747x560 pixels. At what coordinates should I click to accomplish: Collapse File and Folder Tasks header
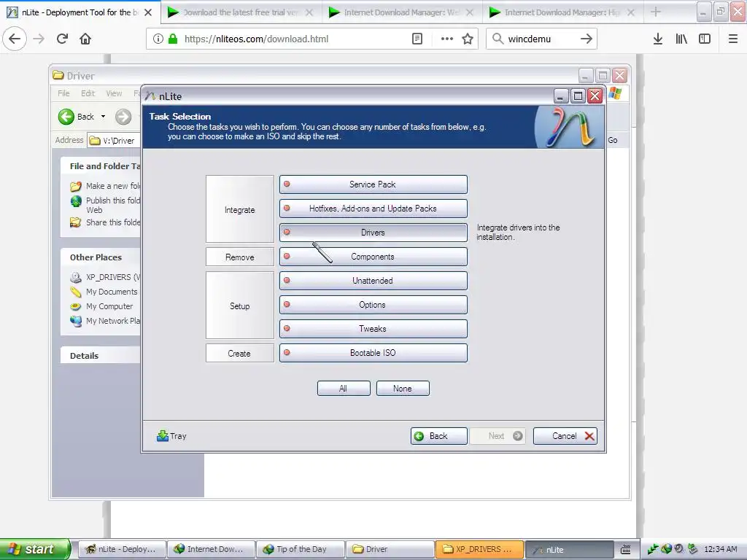click(101, 166)
